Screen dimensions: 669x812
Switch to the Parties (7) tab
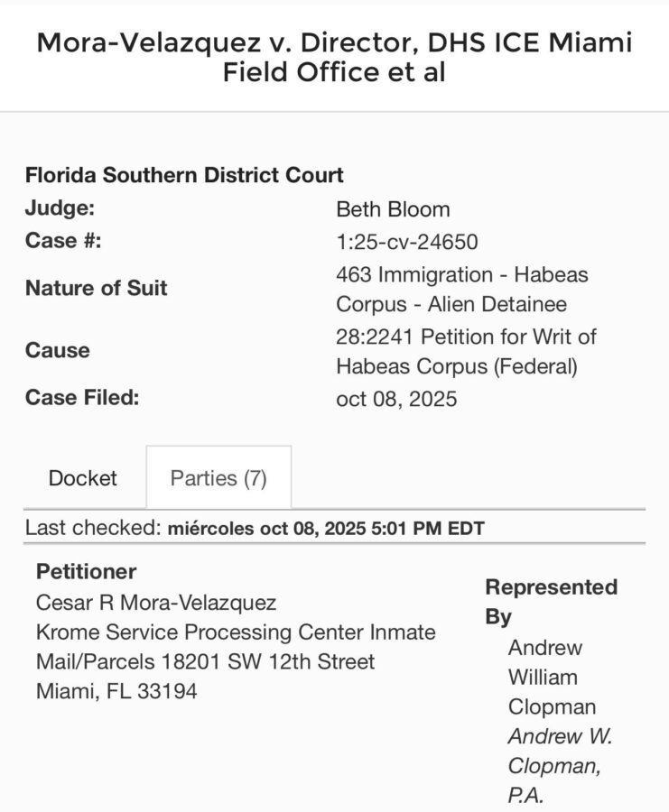click(218, 477)
